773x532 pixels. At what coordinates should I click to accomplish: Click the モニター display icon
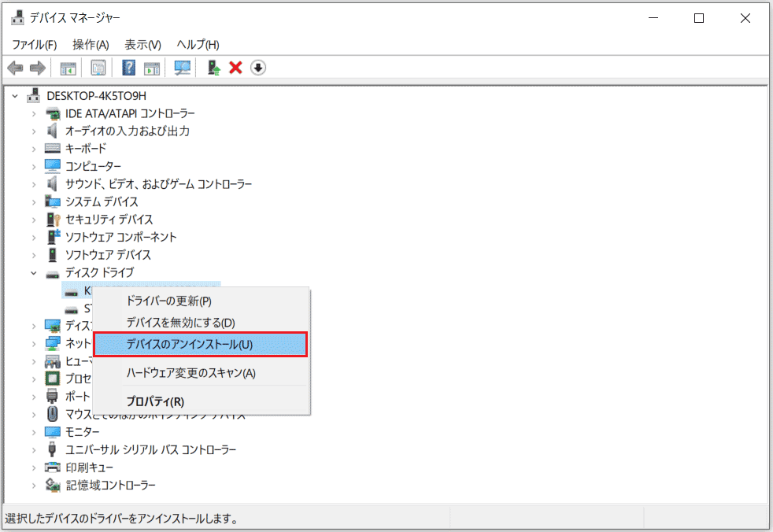(52, 432)
